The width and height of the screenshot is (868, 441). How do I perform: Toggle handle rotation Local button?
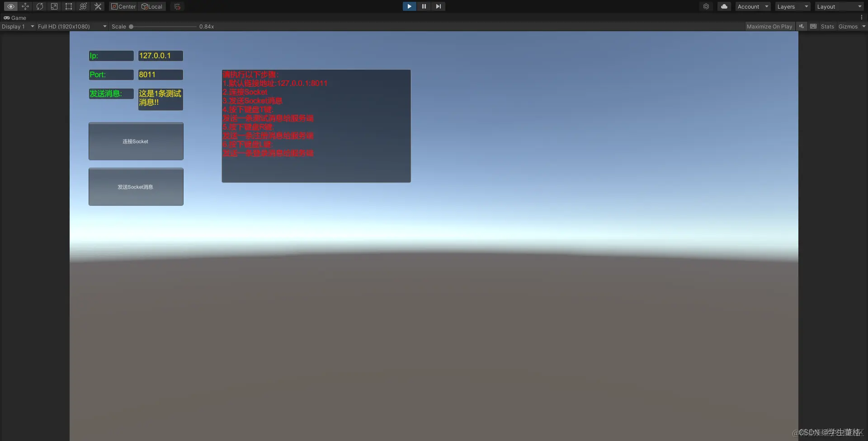pos(152,6)
